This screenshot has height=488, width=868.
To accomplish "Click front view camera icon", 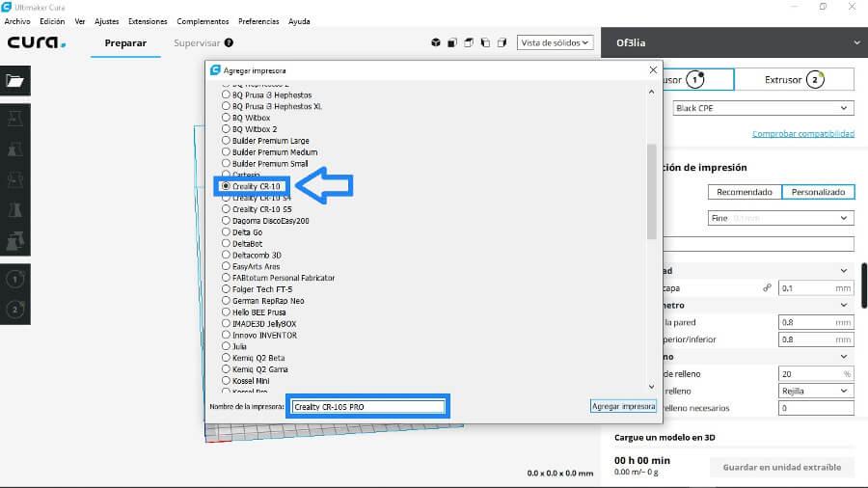I will click(x=452, y=42).
